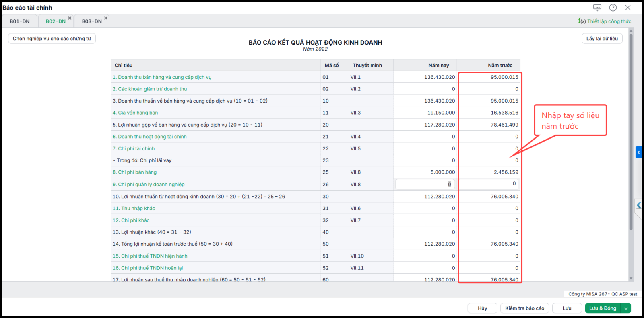Open link 4. Giá vốn hàng bán

click(x=135, y=113)
